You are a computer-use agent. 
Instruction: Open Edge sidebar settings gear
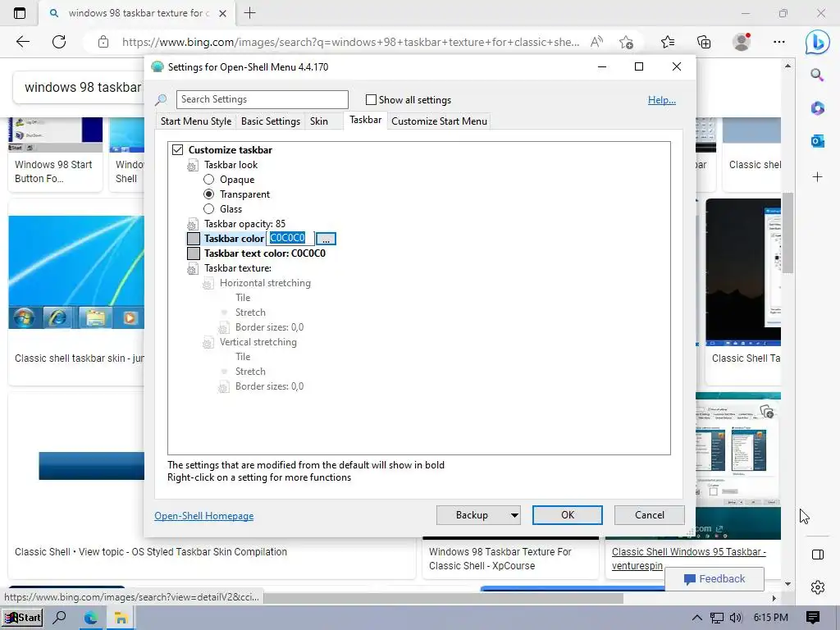coord(818,587)
